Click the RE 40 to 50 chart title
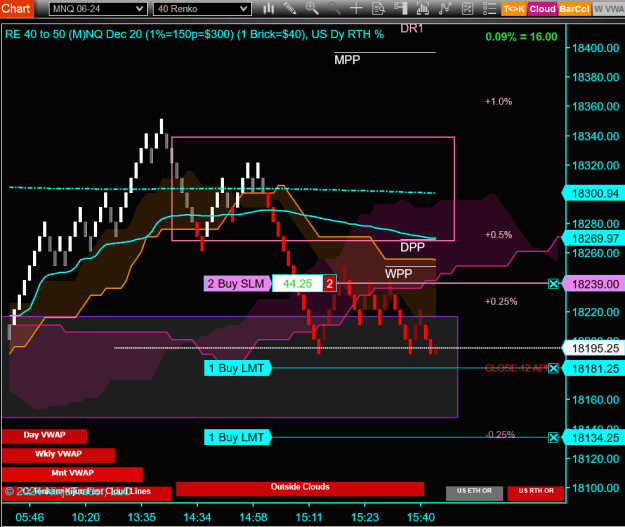 coord(194,35)
